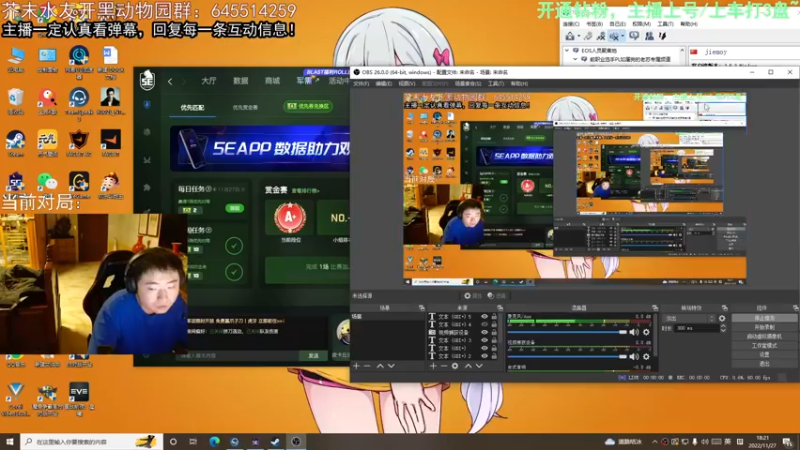Open OBS 设置 button in controls
This screenshot has height=450, width=800.
tap(764, 355)
